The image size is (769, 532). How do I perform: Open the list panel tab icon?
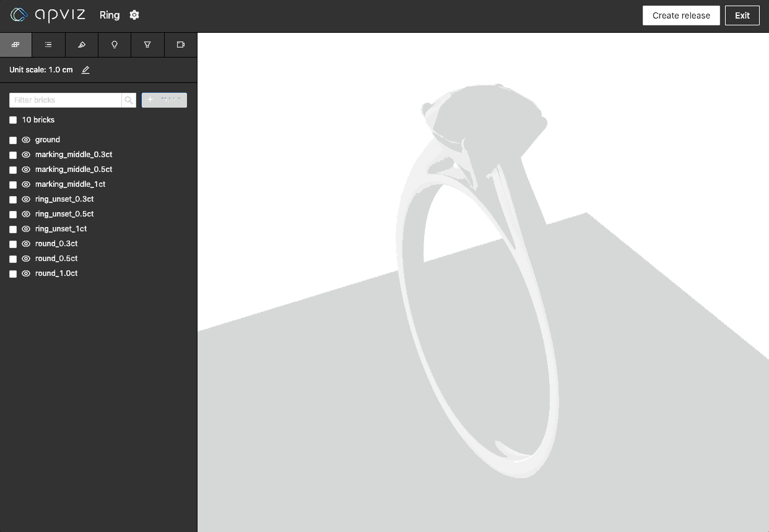point(48,45)
